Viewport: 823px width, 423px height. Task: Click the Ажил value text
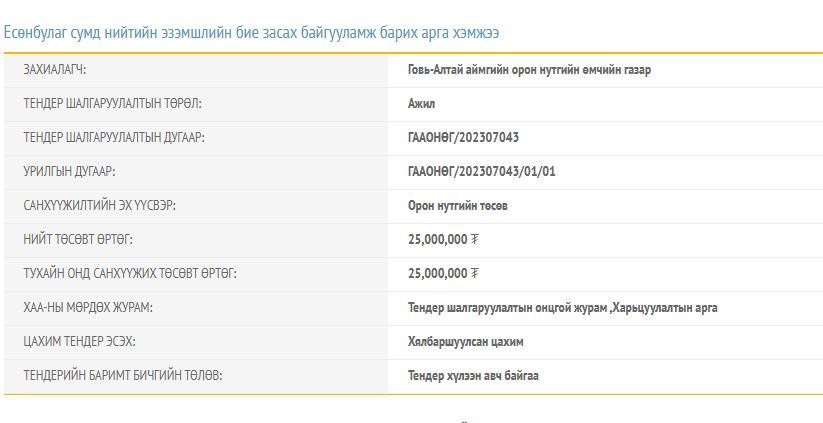click(421, 104)
